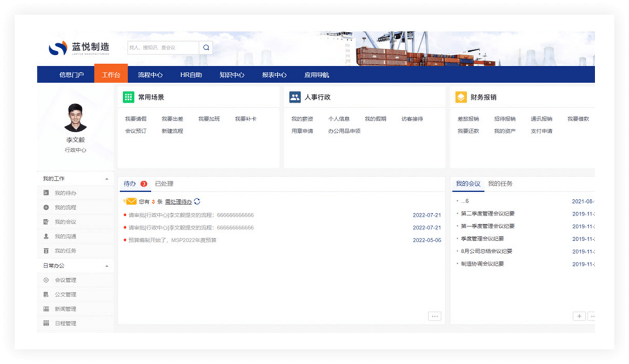The height and width of the screenshot is (364, 629).
Task: Refresh the pending list via refresh icon
Action: (197, 201)
